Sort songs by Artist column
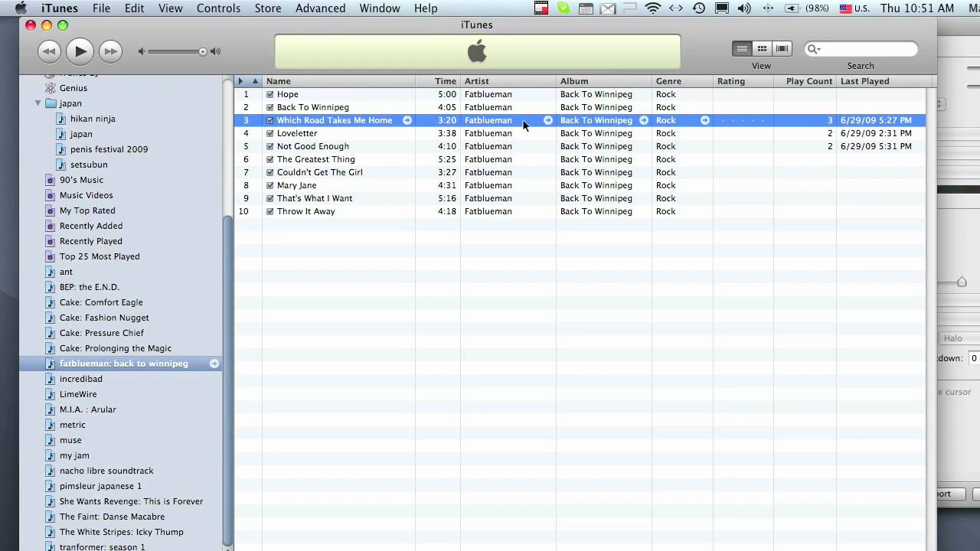This screenshot has height=551, width=980. (x=508, y=81)
